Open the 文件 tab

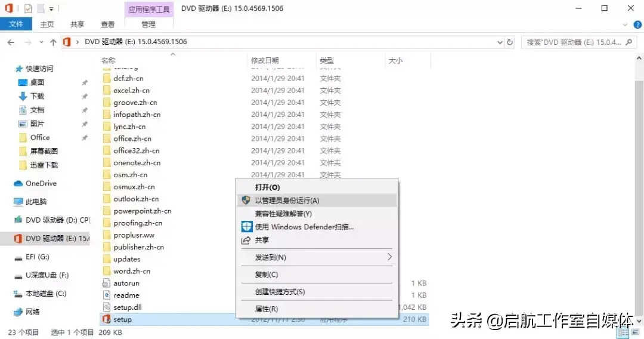point(16,24)
